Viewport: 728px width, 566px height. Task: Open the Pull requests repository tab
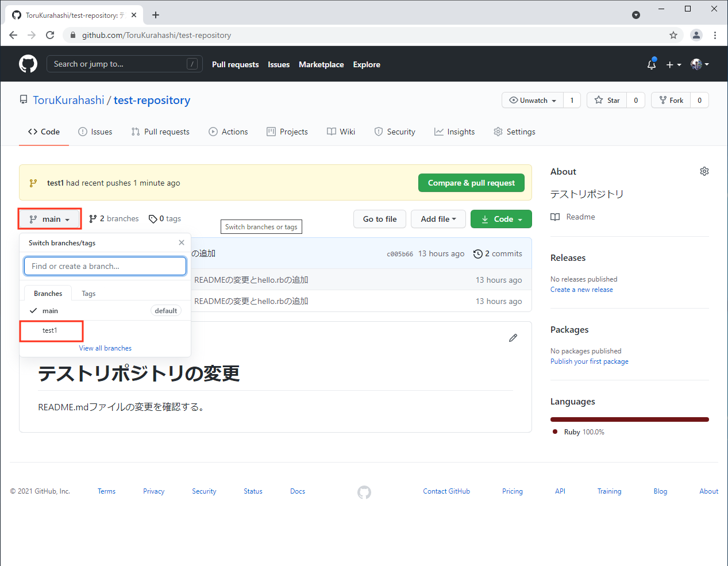click(x=160, y=132)
